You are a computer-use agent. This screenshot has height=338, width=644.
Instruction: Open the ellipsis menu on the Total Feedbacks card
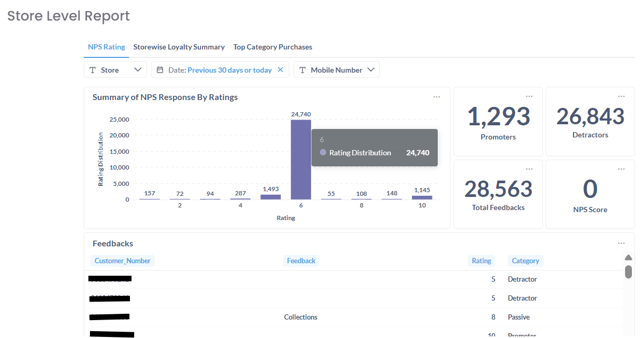click(x=529, y=169)
